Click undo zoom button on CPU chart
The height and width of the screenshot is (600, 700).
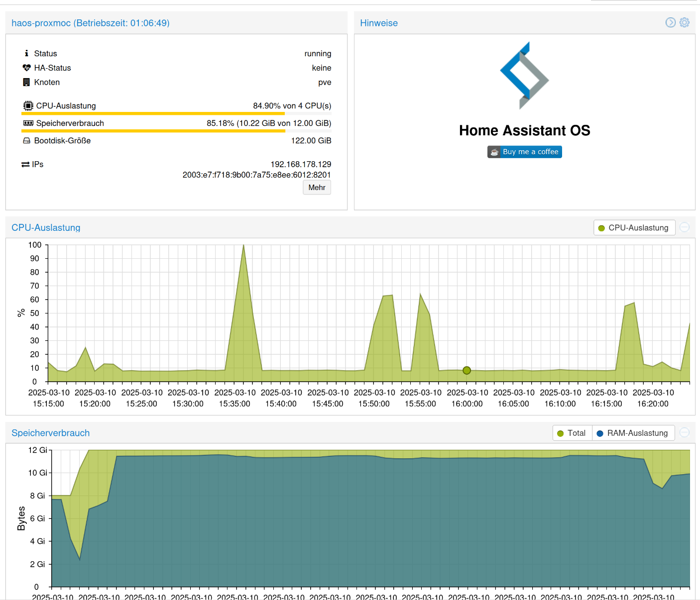click(685, 227)
